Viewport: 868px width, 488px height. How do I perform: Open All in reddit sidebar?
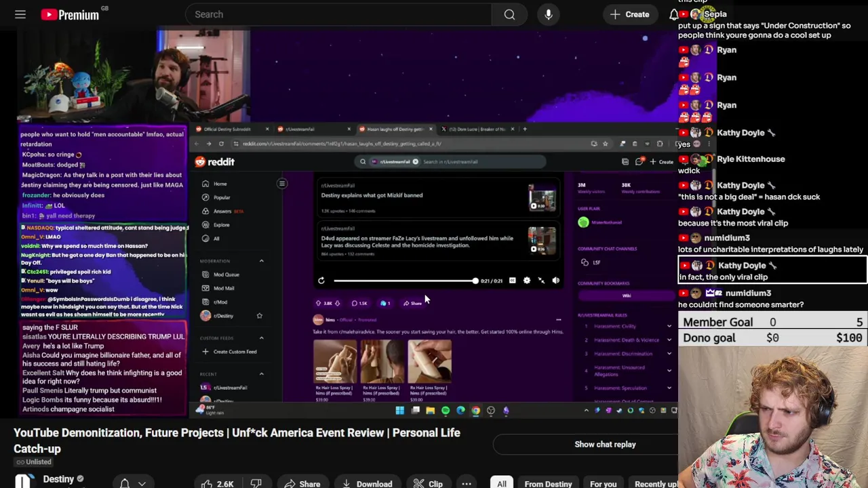tap(216, 238)
